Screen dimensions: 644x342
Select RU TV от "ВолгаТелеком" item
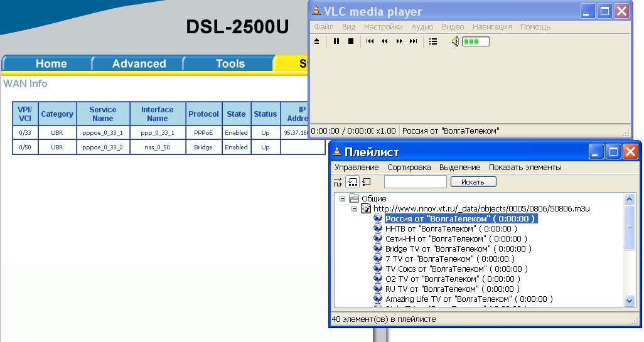coord(452,289)
